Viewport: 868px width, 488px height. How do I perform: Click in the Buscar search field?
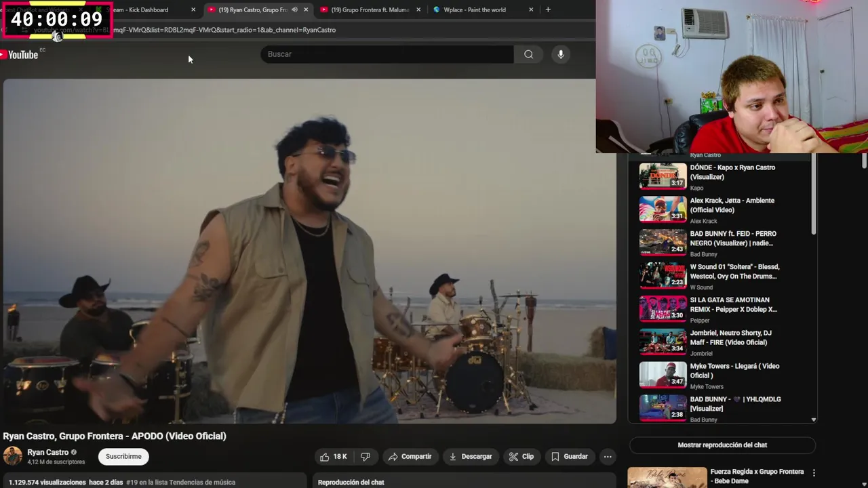[387, 54]
